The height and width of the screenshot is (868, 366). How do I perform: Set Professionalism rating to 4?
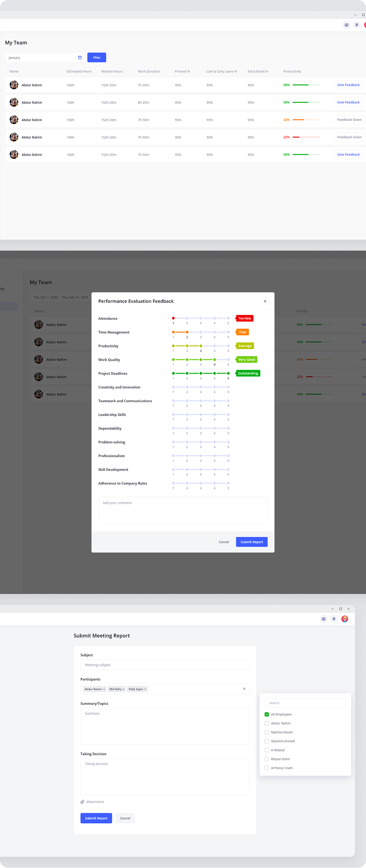pos(215,456)
